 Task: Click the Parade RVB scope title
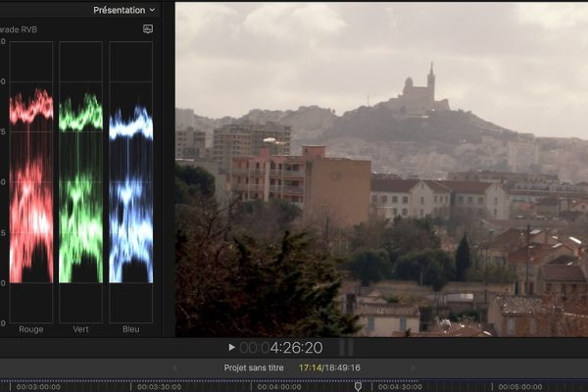pos(20,29)
